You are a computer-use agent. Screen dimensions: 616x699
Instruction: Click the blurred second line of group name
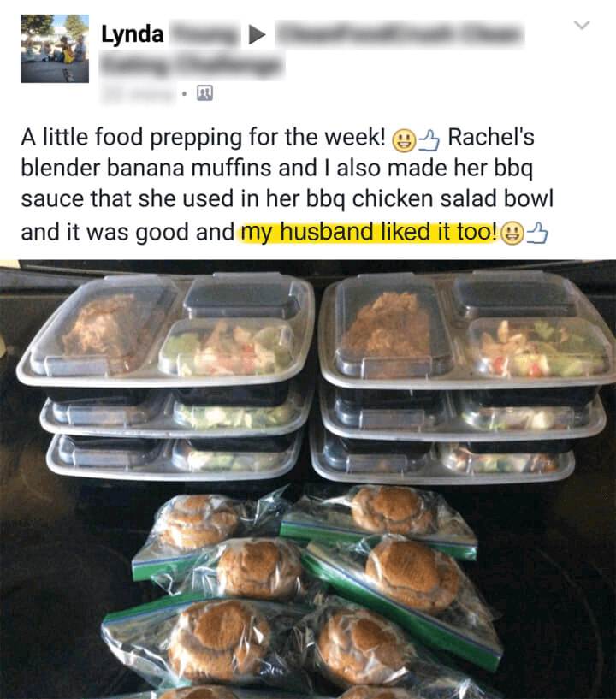(192, 65)
